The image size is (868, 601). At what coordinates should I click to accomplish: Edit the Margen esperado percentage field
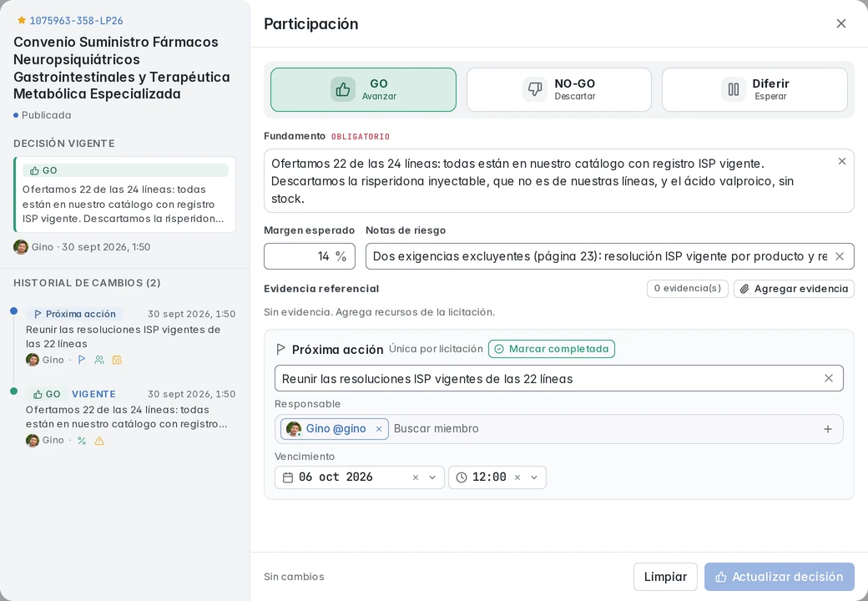(x=310, y=256)
